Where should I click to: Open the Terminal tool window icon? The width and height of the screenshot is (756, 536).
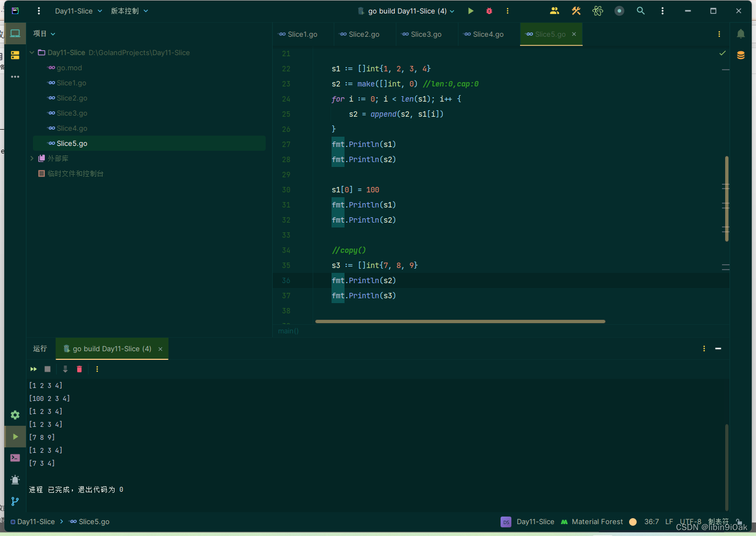15,458
